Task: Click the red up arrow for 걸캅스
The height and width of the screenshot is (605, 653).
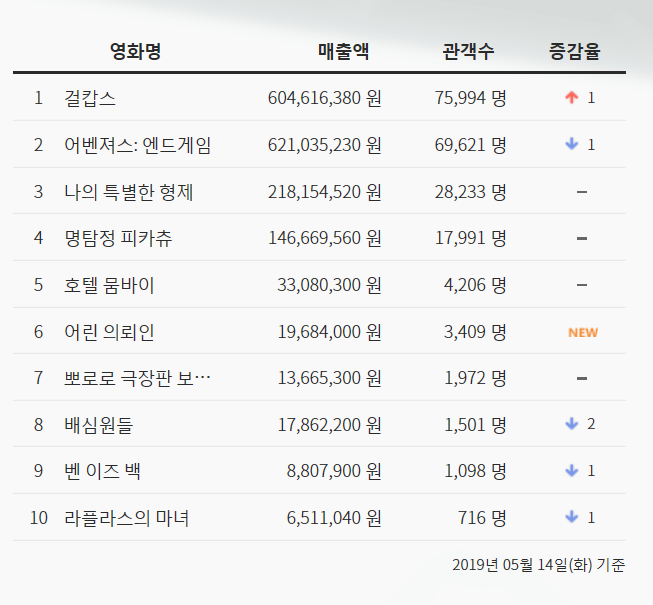Action: pos(572,98)
